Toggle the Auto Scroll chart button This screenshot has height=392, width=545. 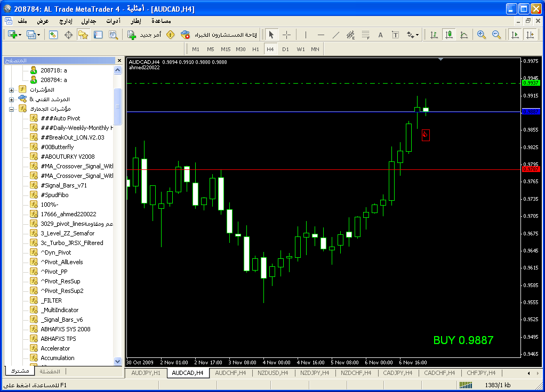pos(515,35)
